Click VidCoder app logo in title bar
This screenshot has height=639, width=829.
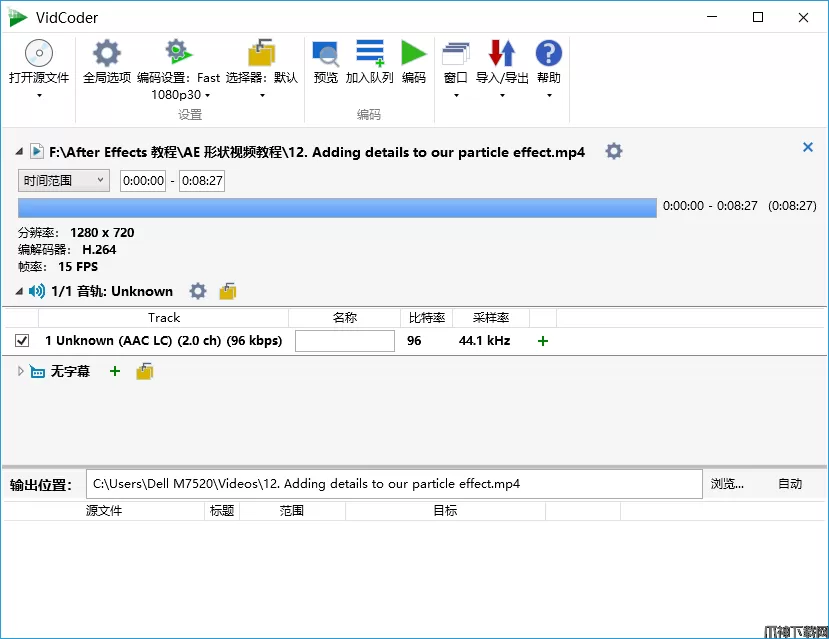(x=17, y=17)
